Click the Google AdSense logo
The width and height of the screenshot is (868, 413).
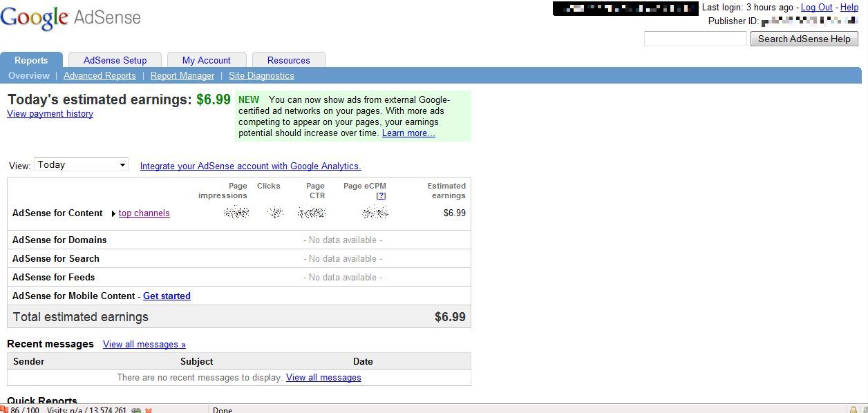click(x=70, y=19)
